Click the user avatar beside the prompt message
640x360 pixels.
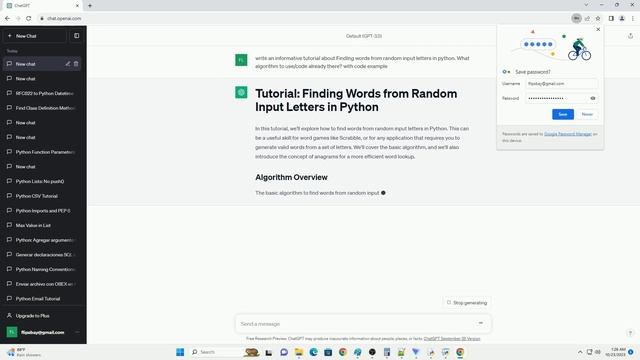(241, 60)
